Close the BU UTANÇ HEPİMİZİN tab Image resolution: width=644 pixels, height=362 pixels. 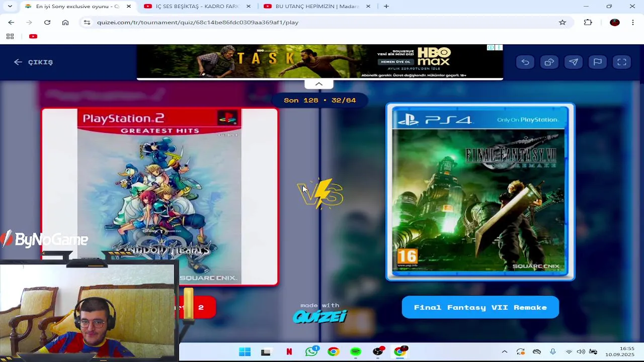(368, 6)
